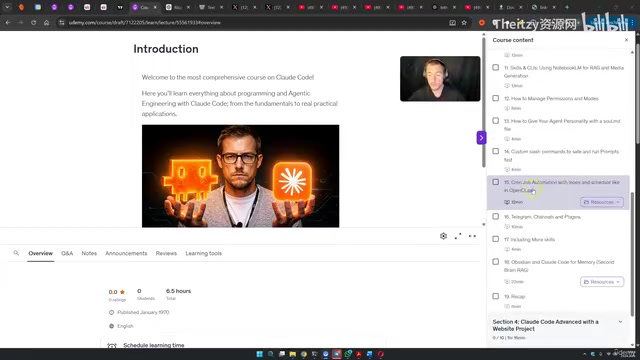Open a new browser tab with plus

pyautogui.click(x=567, y=7)
